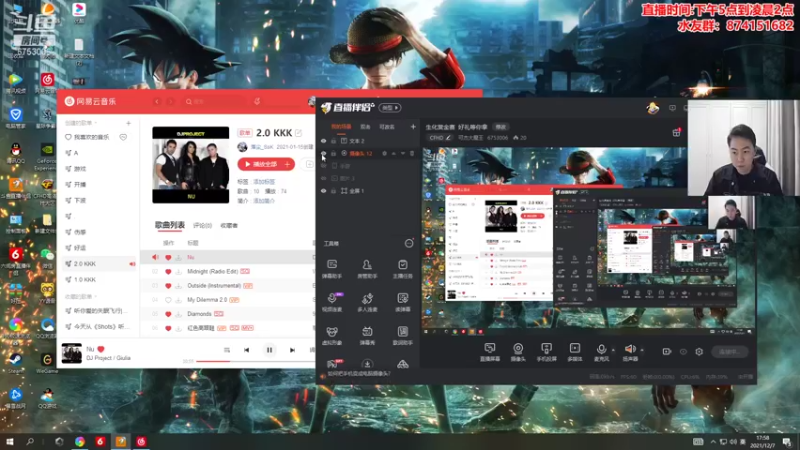Click the NetEase search field
Image resolution: width=800 pixels, height=450 pixels.
point(214,102)
